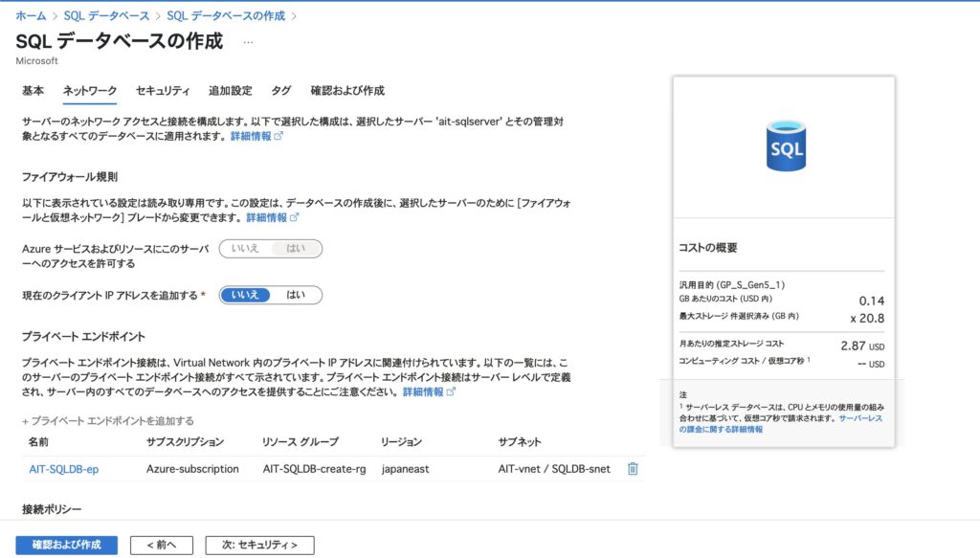The height and width of the screenshot is (558, 980).
Task: Click the 2.87 USD storage cost value
Action: click(862, 346)
